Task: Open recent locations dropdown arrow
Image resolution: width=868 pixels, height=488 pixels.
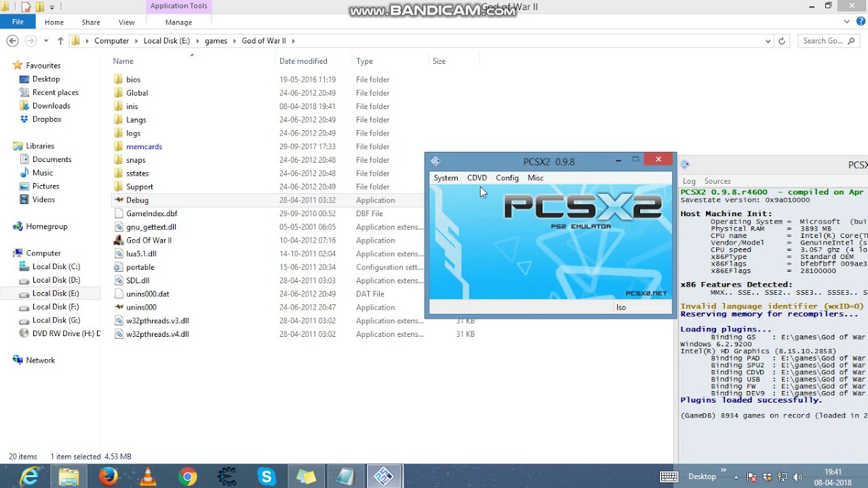Action: (x=46, y=41)
